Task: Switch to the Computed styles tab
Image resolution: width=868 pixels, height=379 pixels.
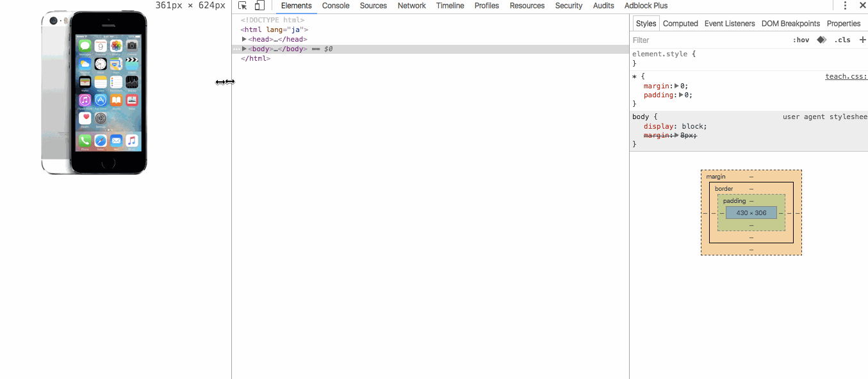Action: (680, 24)
